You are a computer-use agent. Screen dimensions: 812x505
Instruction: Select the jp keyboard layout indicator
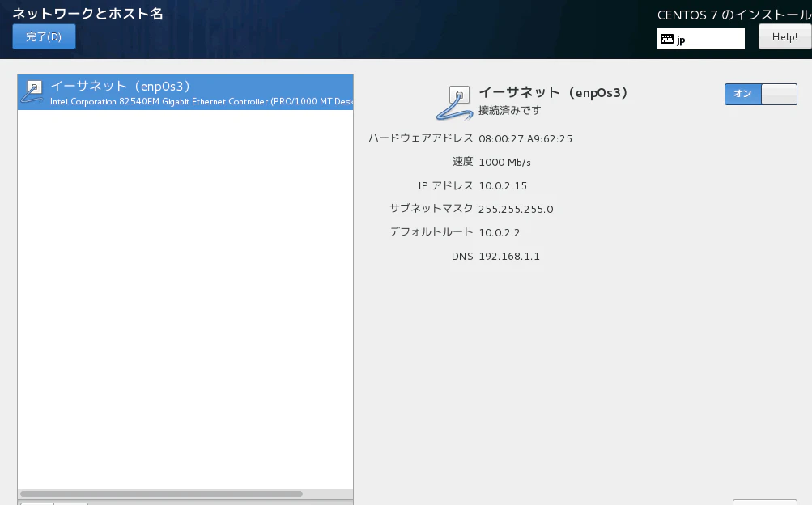click(700, 40)
